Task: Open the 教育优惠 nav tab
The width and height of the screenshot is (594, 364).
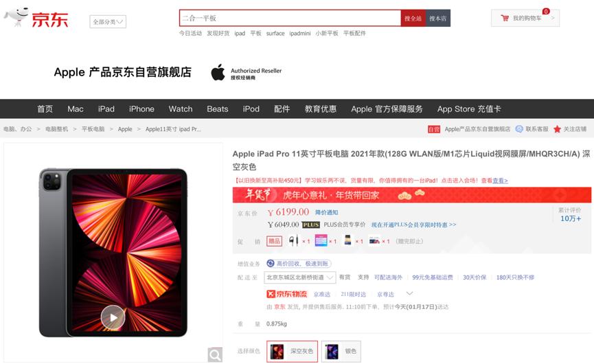Action: [321, 109]
